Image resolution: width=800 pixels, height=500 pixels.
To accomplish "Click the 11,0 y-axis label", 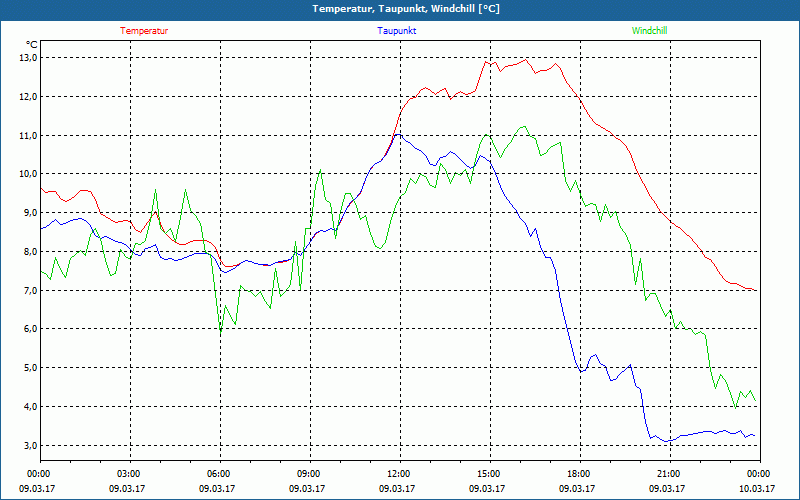I will point(29,135).
